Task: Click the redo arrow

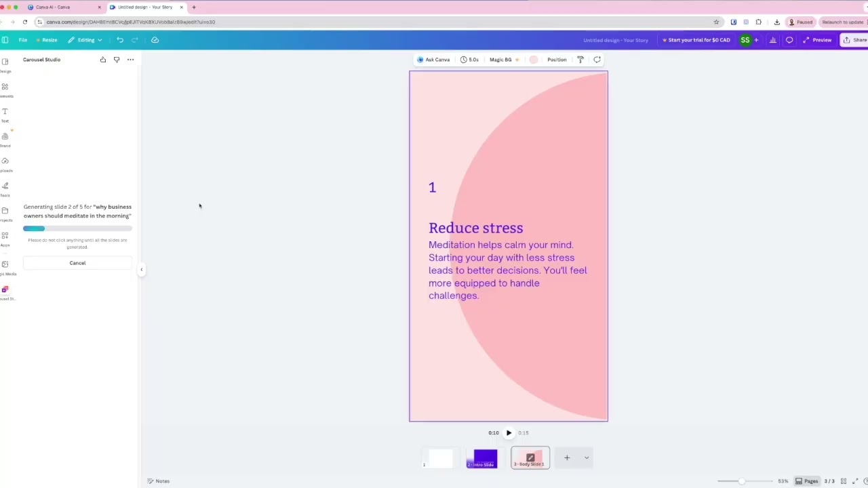Action: [x=134, y=40]
